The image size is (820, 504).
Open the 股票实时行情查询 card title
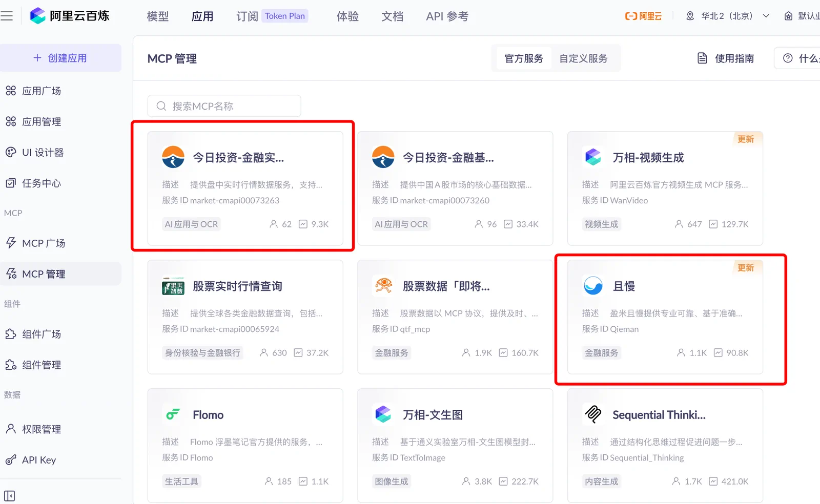click(237, 286)
